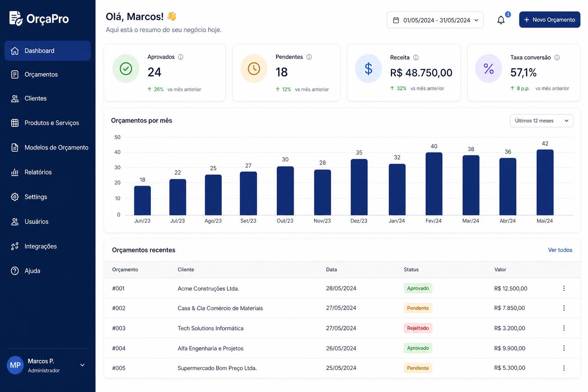Image resolution: width=588 pixels, height=392 pixels.
Task: Click the Clientes people icon
Action: pos(15,99)
